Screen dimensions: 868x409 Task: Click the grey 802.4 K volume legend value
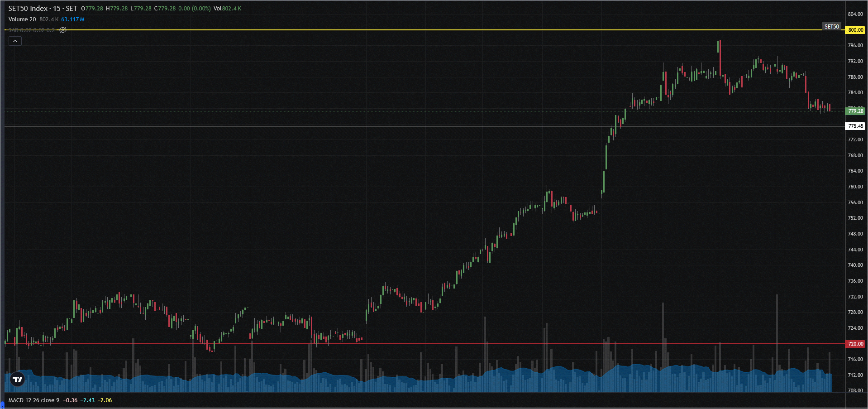(49, 19)
